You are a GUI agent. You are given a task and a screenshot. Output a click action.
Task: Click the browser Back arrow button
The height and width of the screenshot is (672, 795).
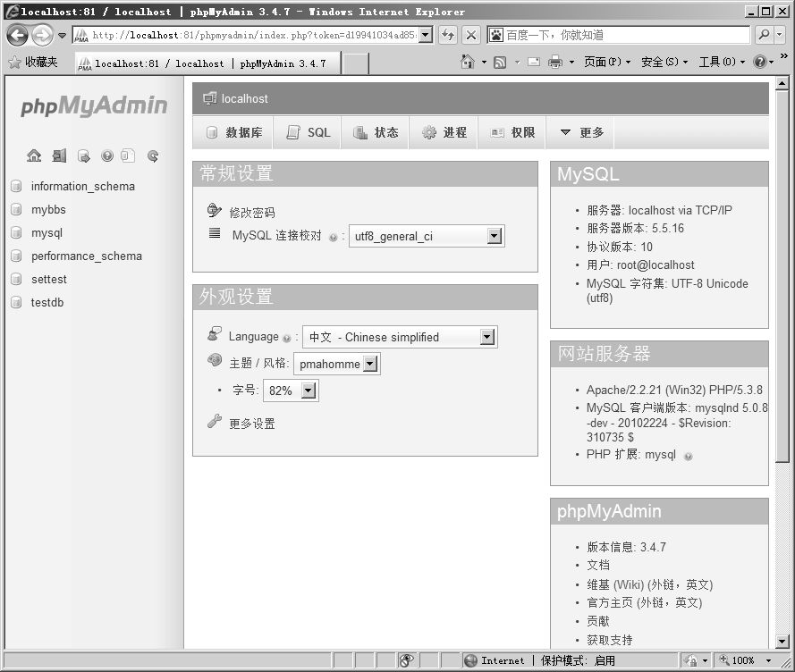click(x=18, y=35)
